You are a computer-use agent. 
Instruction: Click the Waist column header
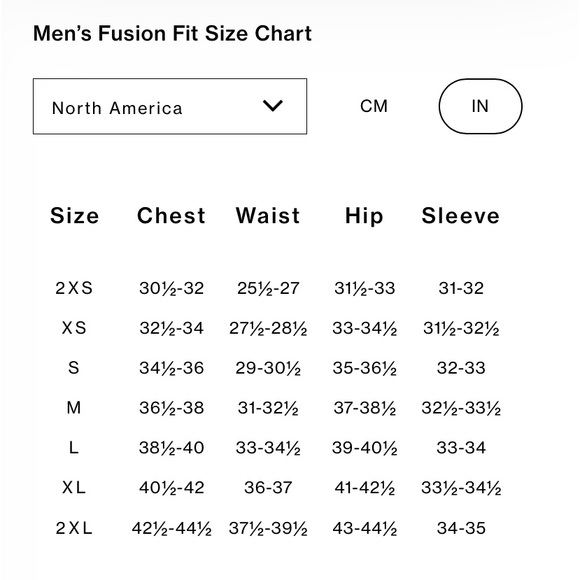tap(268, 216)
